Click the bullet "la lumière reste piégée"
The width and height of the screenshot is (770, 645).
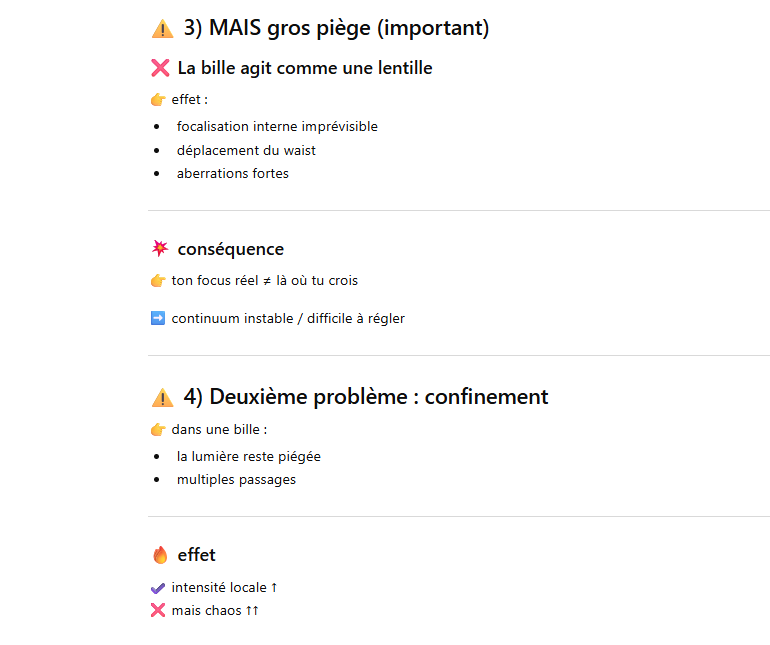(249, 456)
